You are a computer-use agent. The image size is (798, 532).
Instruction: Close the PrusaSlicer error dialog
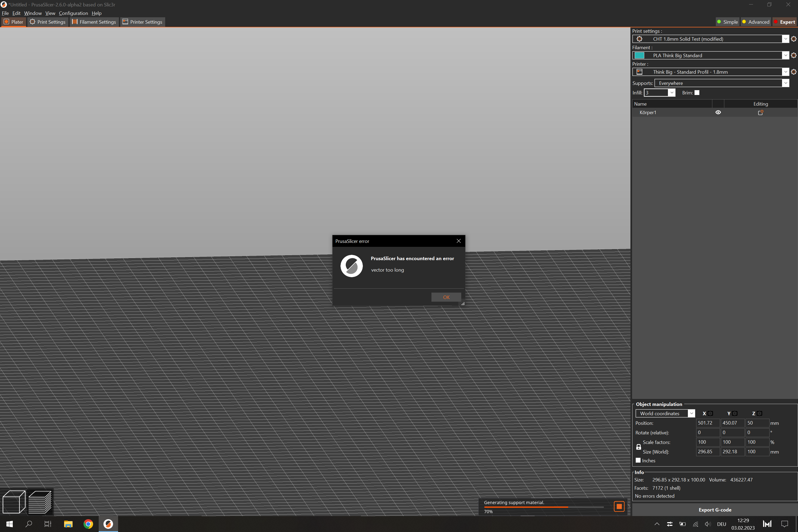458,241
